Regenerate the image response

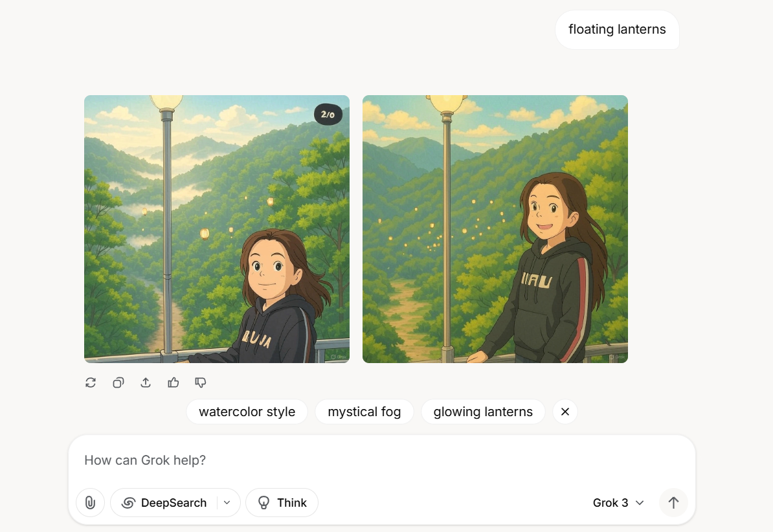(x=90, y=382)
